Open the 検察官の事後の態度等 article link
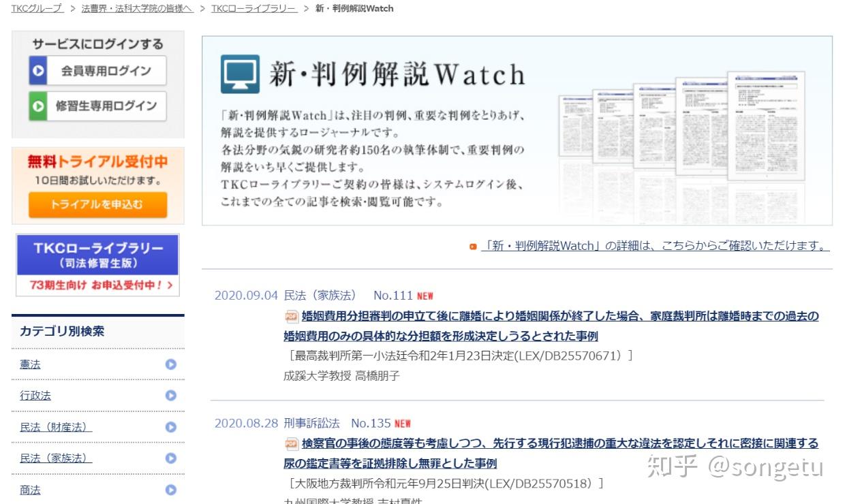Screen dimensions: 845x504 551,454
